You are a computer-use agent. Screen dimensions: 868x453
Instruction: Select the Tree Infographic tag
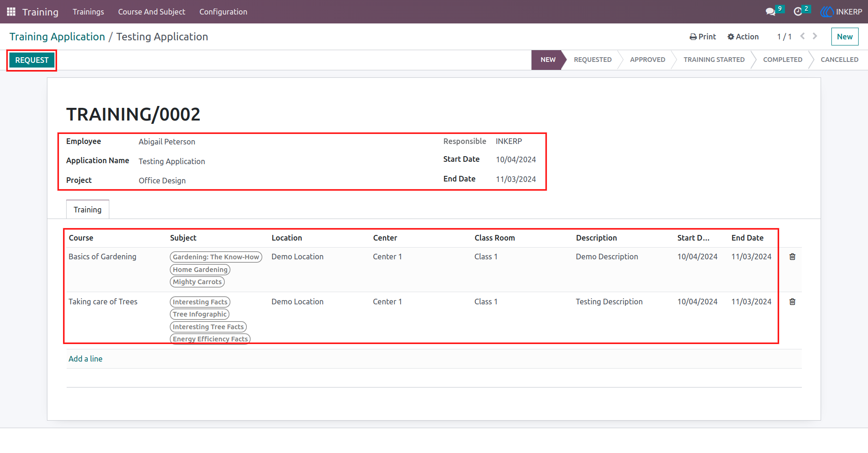(x=199, y=314)
